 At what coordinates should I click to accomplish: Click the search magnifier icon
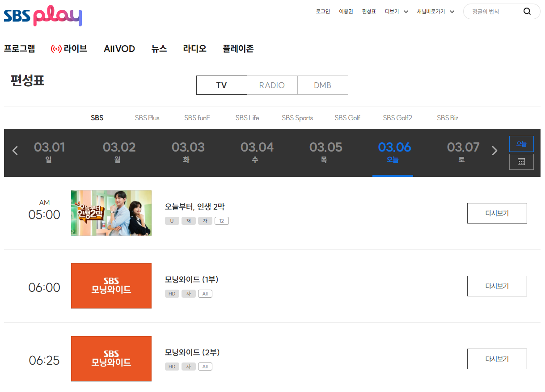point(527,11)
